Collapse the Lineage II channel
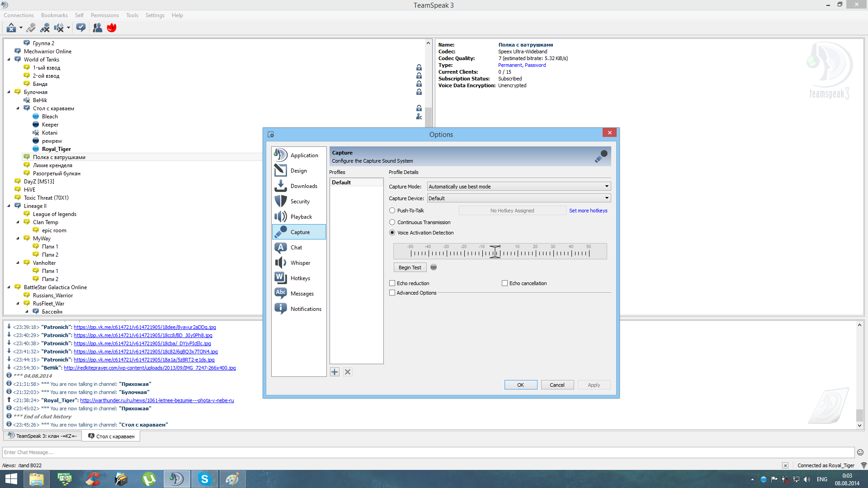The image size is (868, 488). coord(9,206)
